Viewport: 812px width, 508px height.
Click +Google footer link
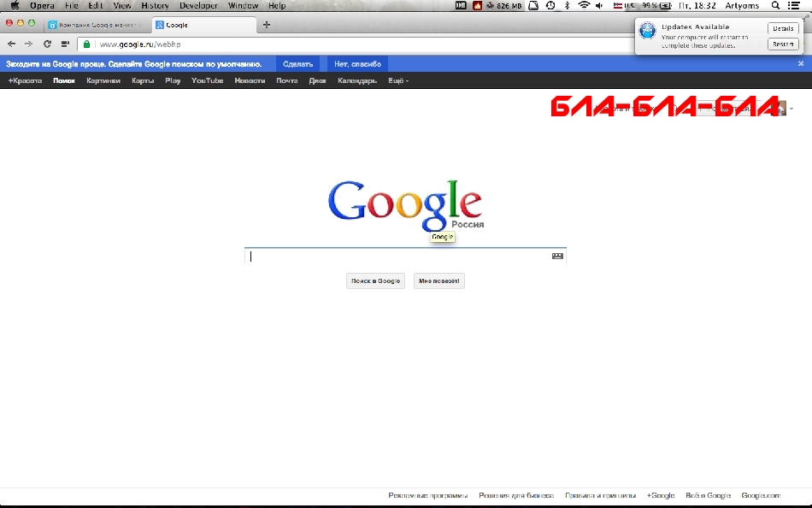coord(660,495)
